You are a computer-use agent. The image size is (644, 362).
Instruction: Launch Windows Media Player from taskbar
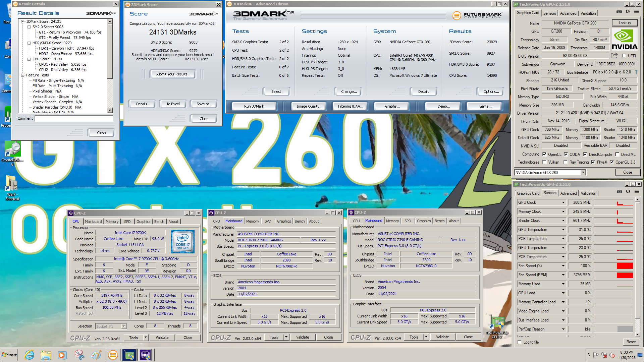coord(62,355)
